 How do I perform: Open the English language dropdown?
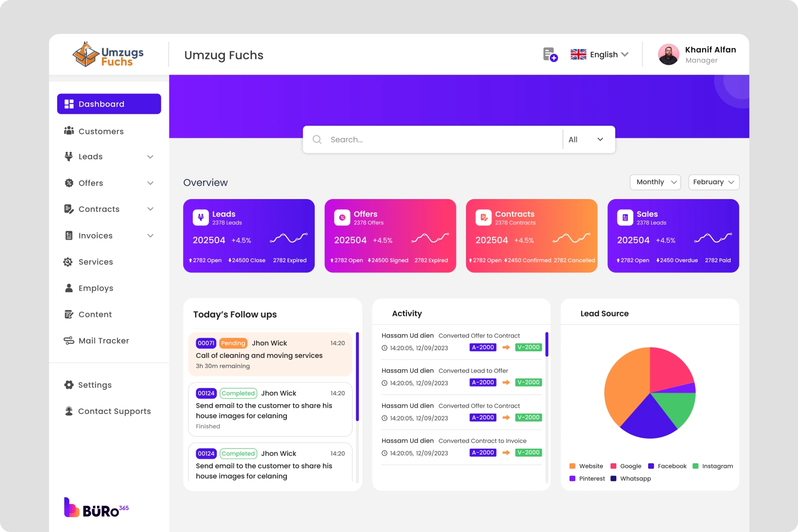(x=599, y=55)
